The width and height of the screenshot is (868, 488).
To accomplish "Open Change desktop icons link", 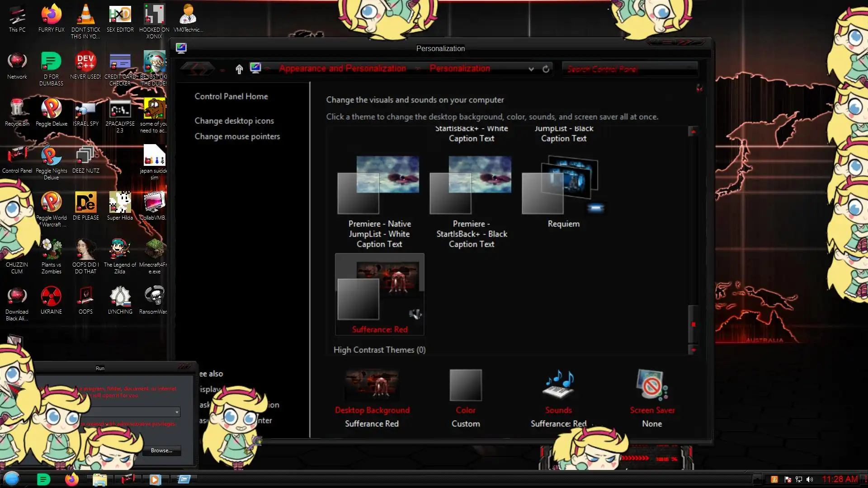I will pyautogui.click(x=234, y=121).
